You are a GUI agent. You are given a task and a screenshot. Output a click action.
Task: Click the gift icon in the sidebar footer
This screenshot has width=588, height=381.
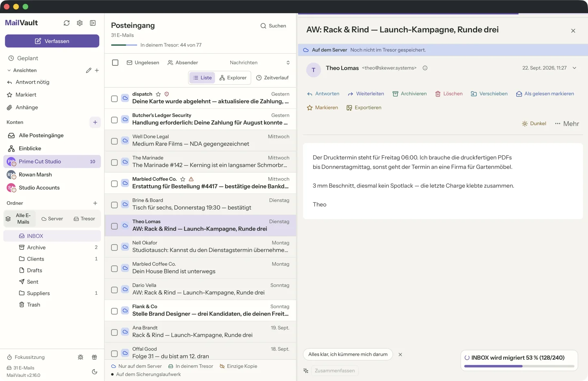(94, 357)
